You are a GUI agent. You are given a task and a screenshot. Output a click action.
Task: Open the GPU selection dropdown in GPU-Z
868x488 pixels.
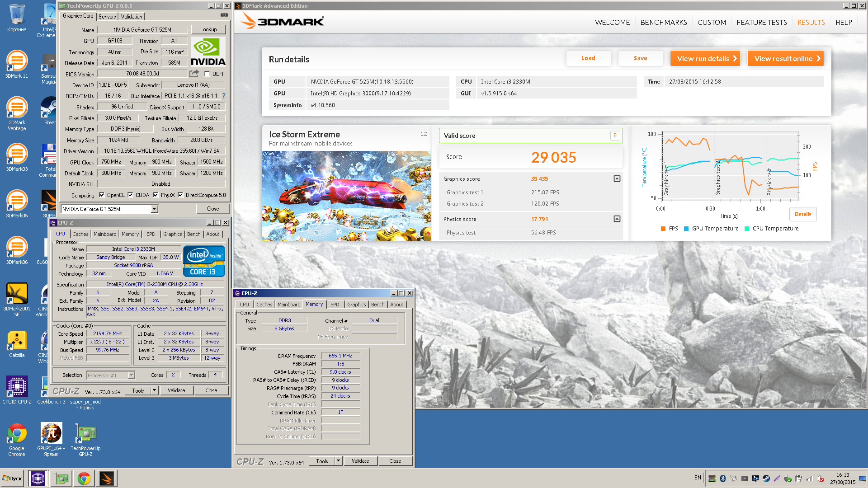(x=154, y=209)
